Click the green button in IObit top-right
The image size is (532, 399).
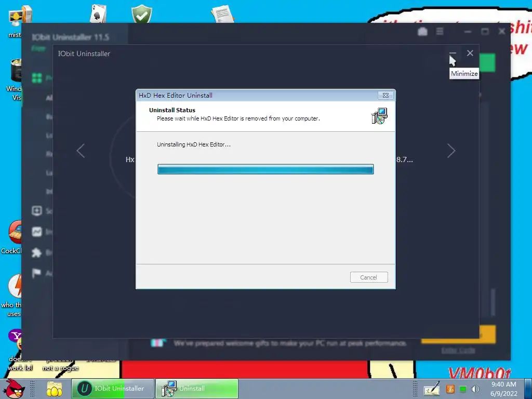[x=487, y=62]
